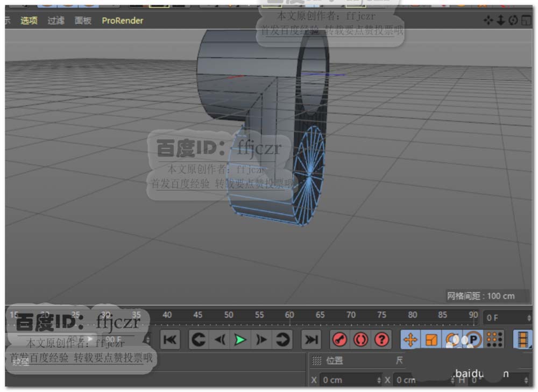Click the 位置 header in coordinates panel
This screenshot has height=392, width=538.
(x=334, y=360)
